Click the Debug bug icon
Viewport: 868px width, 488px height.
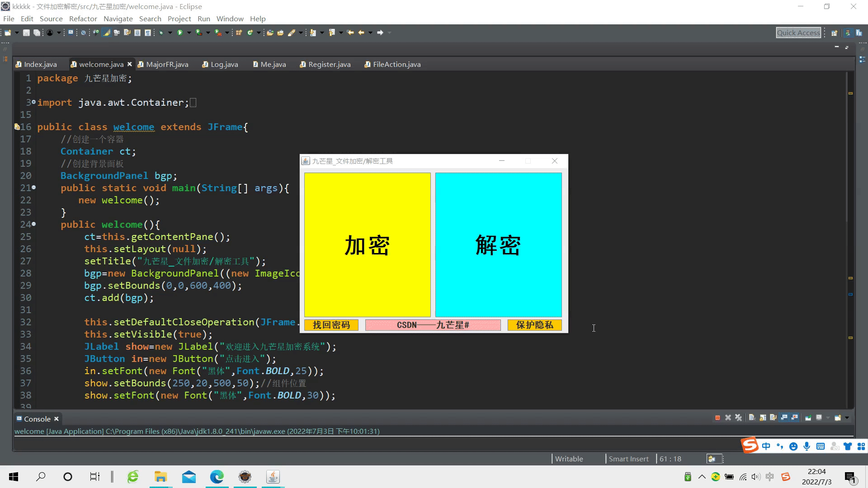[161, 33]
